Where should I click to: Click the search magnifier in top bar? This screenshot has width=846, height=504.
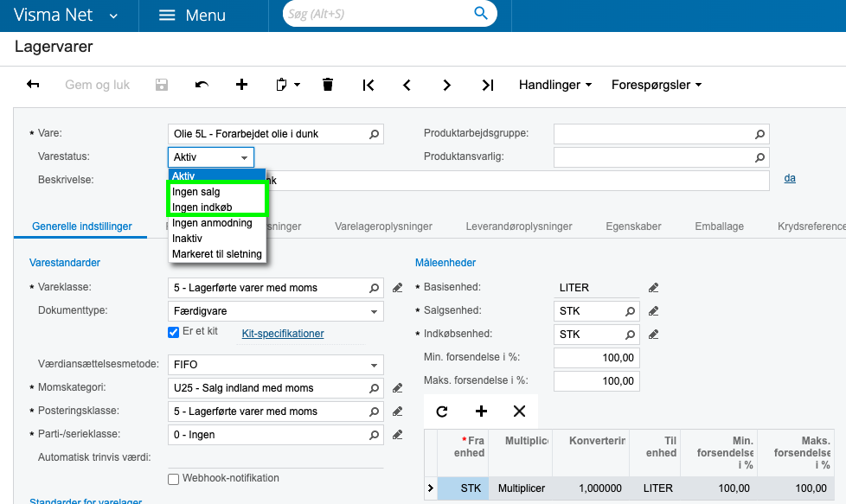(480, 13)
